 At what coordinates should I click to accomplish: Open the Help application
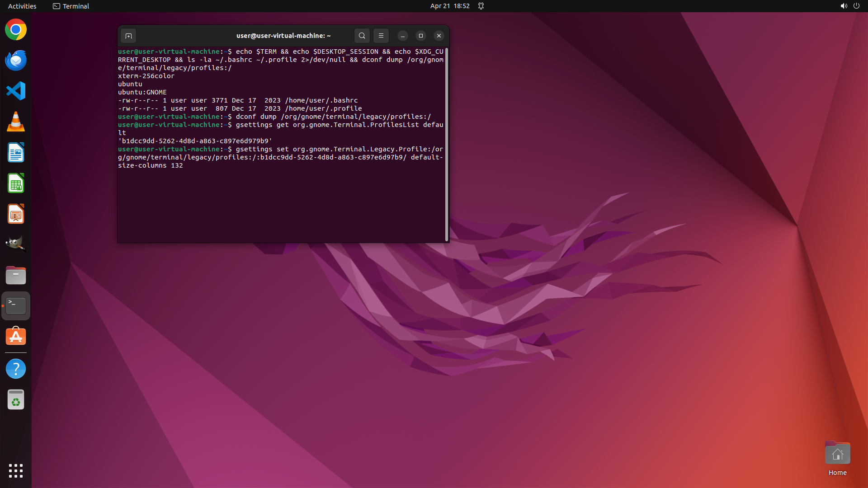(16, 369)
